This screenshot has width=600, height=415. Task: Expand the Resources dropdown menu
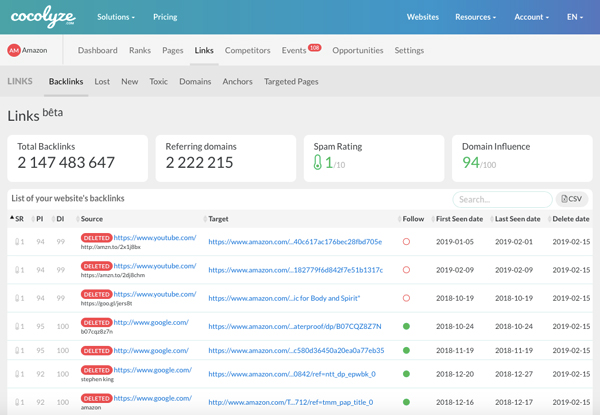point(475,17)
